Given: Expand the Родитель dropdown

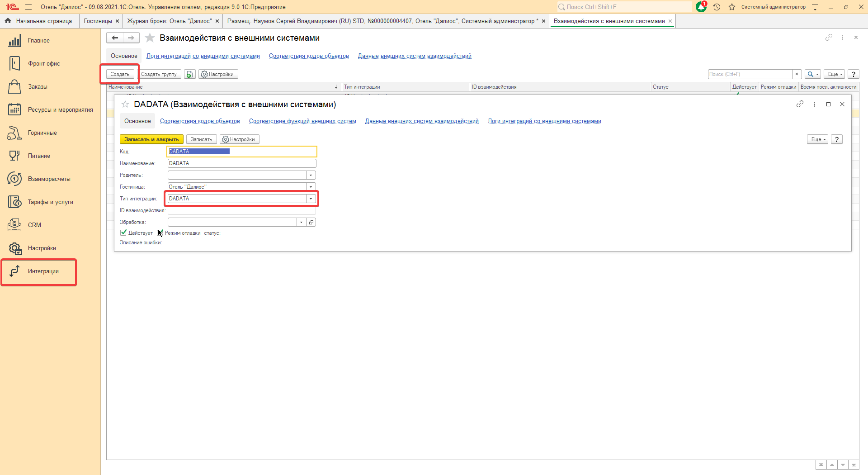Looking at the screenshot, I should pos(311,175).
